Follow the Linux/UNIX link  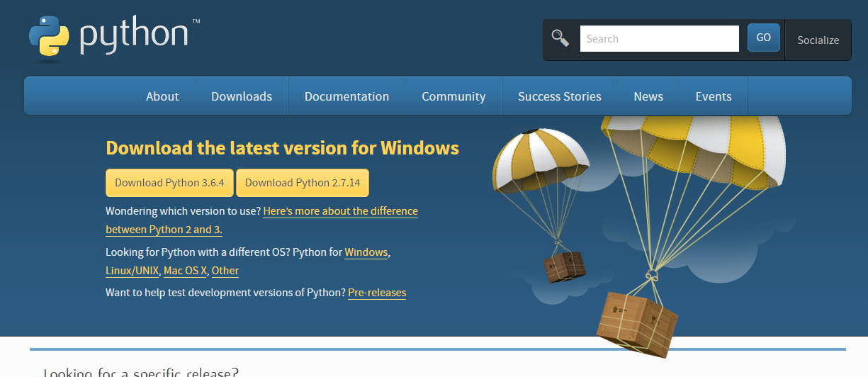132,271
